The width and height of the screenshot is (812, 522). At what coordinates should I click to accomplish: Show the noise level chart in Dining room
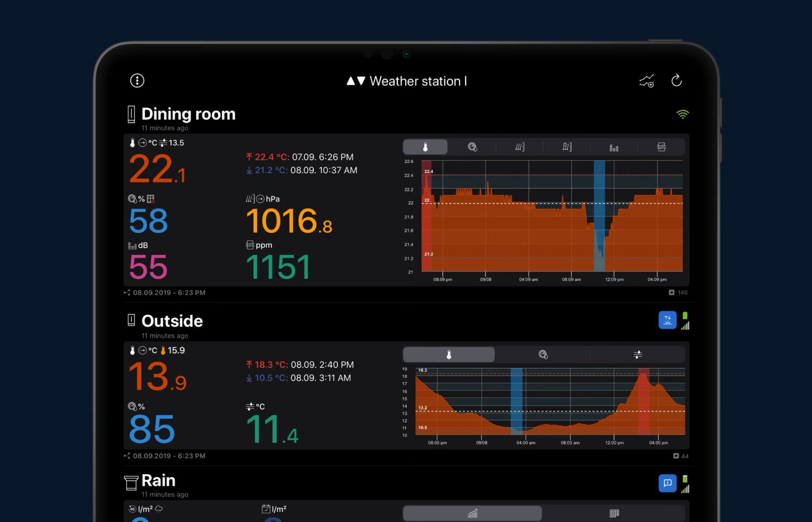click(x=614, y=146)
